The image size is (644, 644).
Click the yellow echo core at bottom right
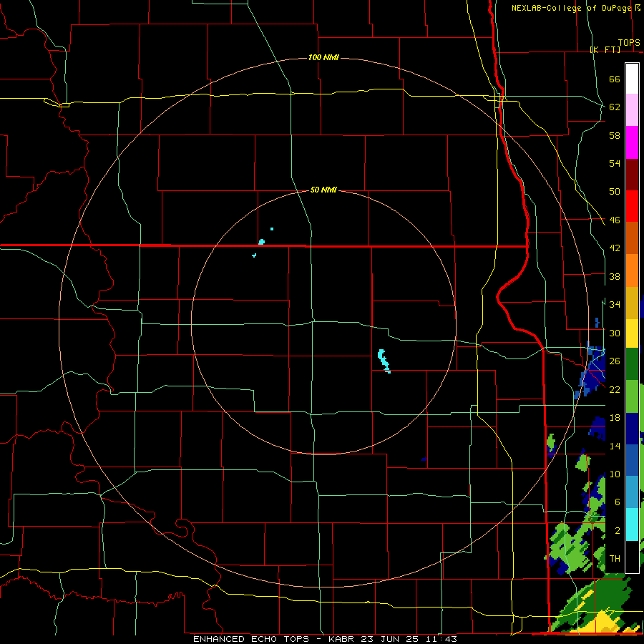[602, 623]
